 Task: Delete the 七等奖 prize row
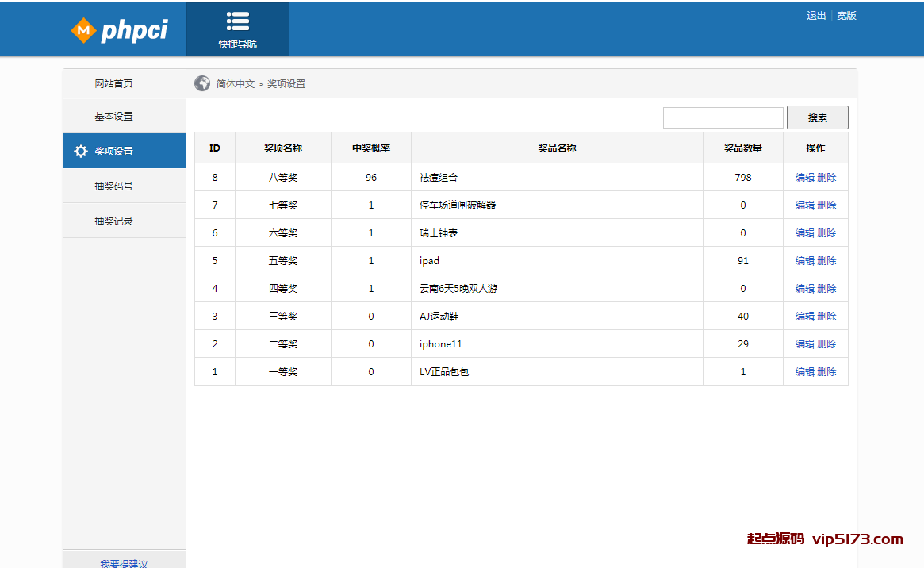(x=826, y=205)
